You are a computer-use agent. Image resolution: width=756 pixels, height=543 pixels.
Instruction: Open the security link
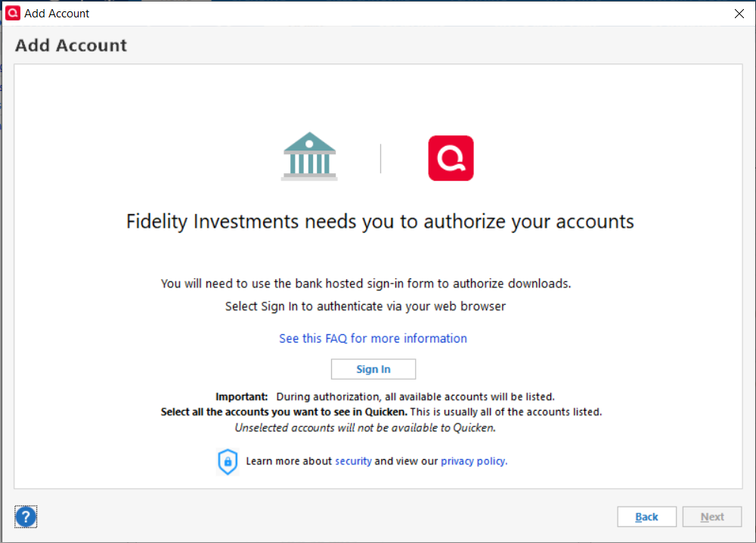click(x=353, y=461)
